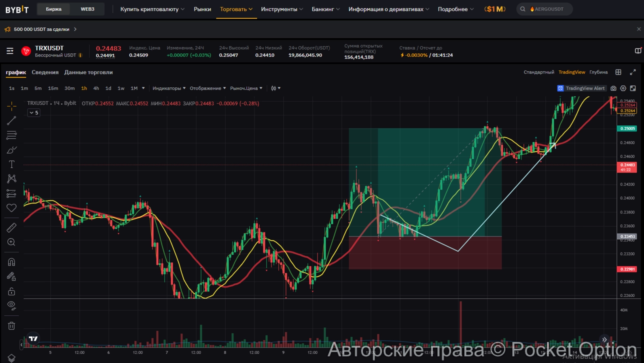Click the zoom in magnifier tool
This screenshot has height=363, width=644.
tap(11, 242)
